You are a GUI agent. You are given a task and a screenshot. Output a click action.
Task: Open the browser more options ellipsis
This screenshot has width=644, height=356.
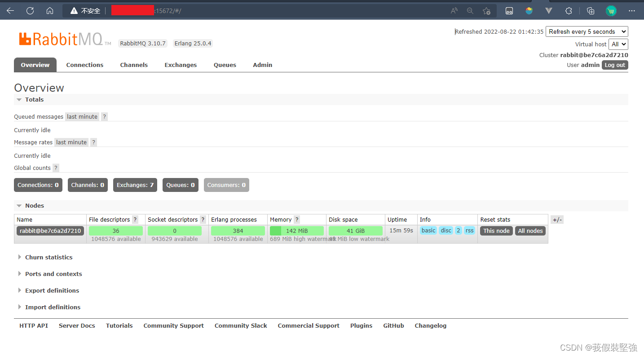point(632,11)
